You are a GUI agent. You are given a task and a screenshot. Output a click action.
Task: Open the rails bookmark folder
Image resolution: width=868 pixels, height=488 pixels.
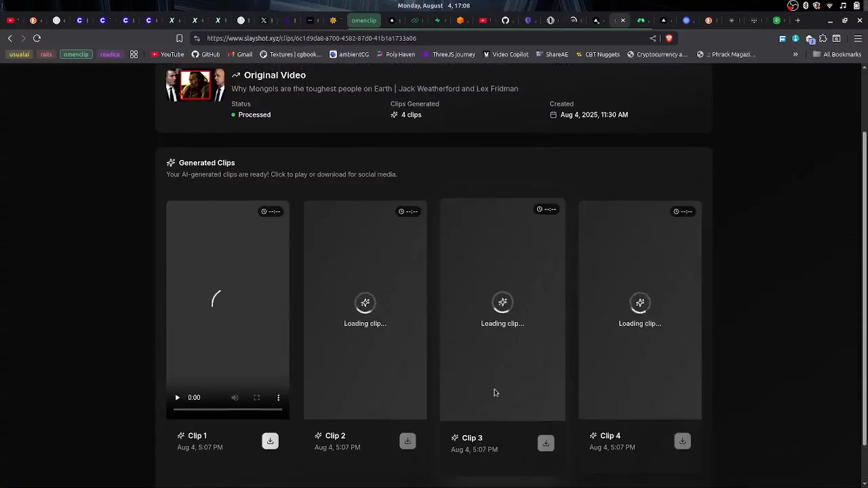tap(46, 54)
